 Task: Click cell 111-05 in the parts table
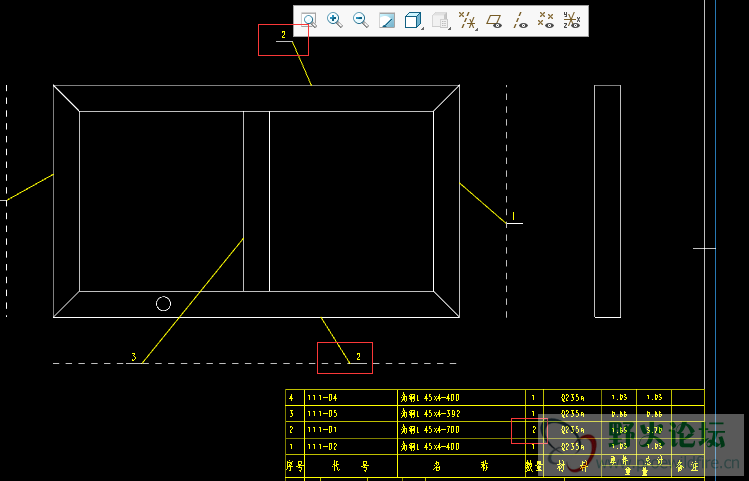click(x=351, y=414)
